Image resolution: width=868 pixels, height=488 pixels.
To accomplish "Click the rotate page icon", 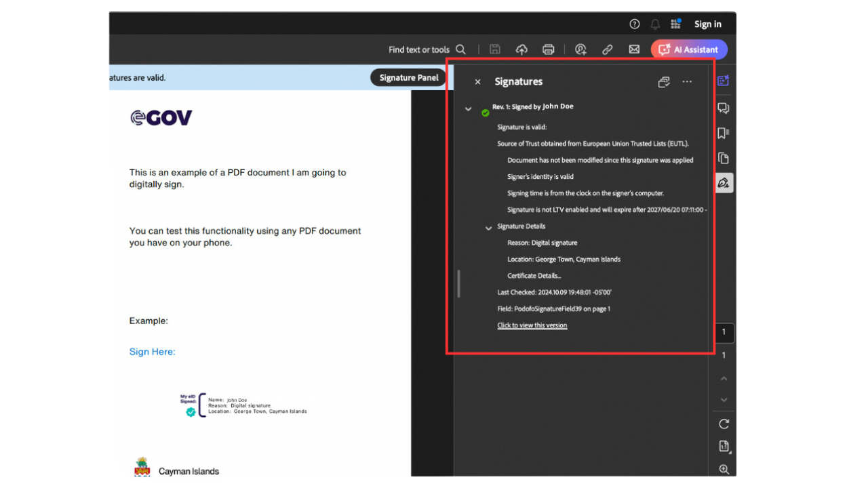I will pos(724,424).
